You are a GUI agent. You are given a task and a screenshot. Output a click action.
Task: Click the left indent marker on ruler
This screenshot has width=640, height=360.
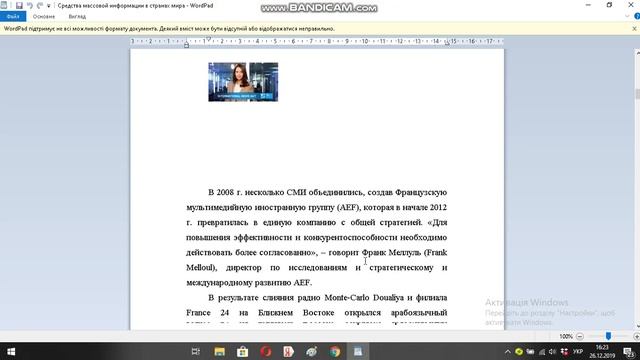coord(187,45)
